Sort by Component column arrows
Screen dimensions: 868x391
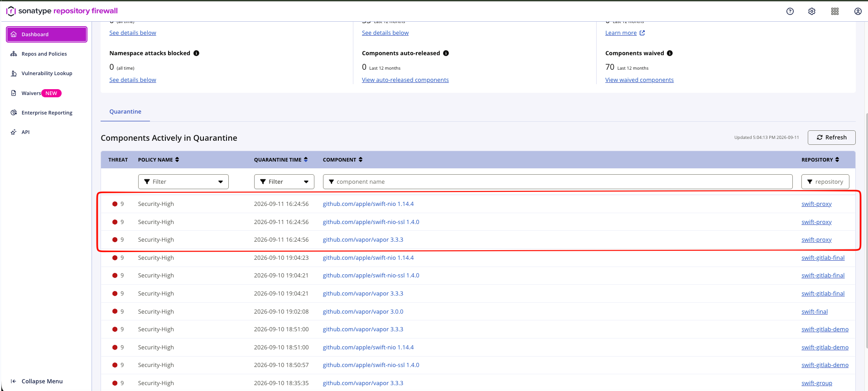point(361,160)
